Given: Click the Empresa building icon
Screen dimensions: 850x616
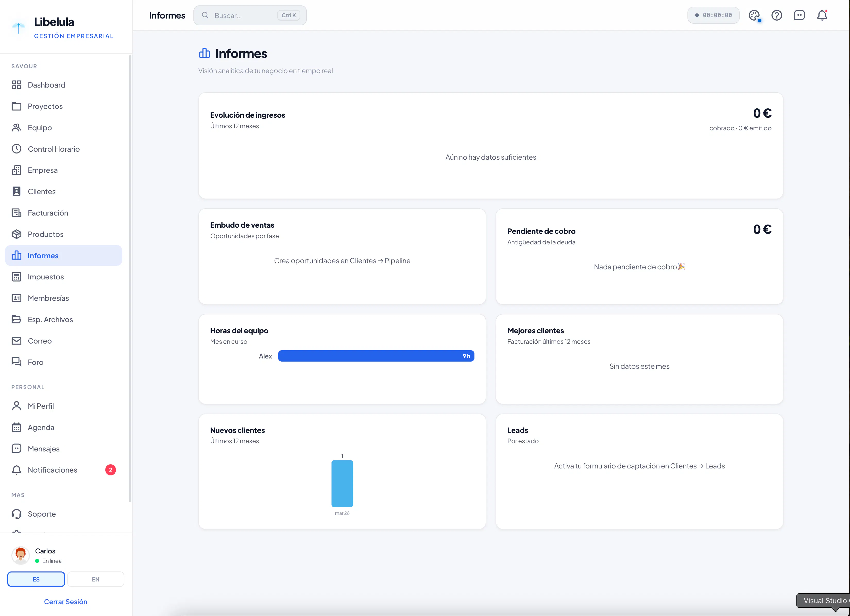Looking at the screenshot, I should [16, 170].
